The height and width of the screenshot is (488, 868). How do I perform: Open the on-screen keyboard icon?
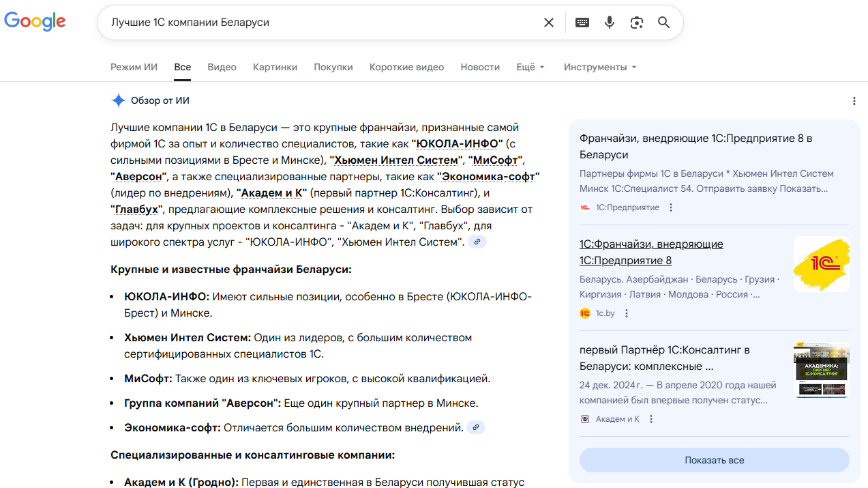click(582, 23)
